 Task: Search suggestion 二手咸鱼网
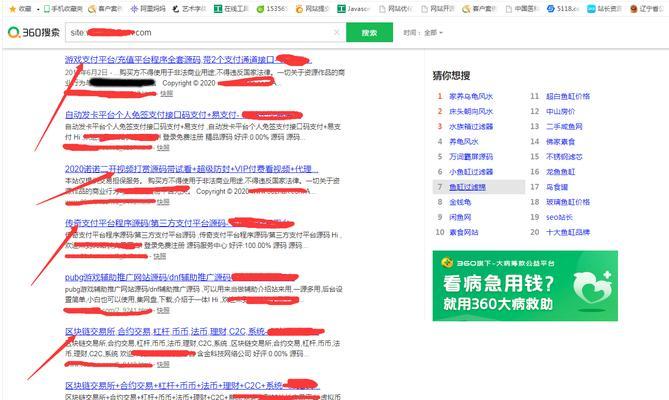coord(564,127)
